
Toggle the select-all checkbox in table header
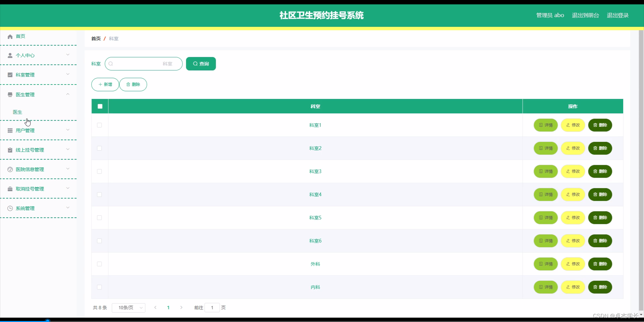pyautogui.click(x=100, y=106)
